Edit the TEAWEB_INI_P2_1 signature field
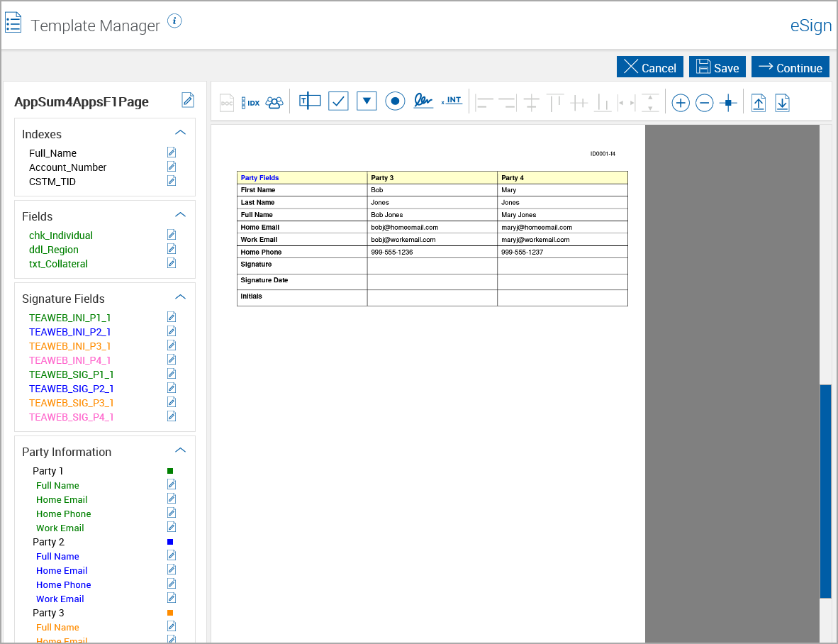The width and height of the screenshot is (838, 644). [172, 331]
